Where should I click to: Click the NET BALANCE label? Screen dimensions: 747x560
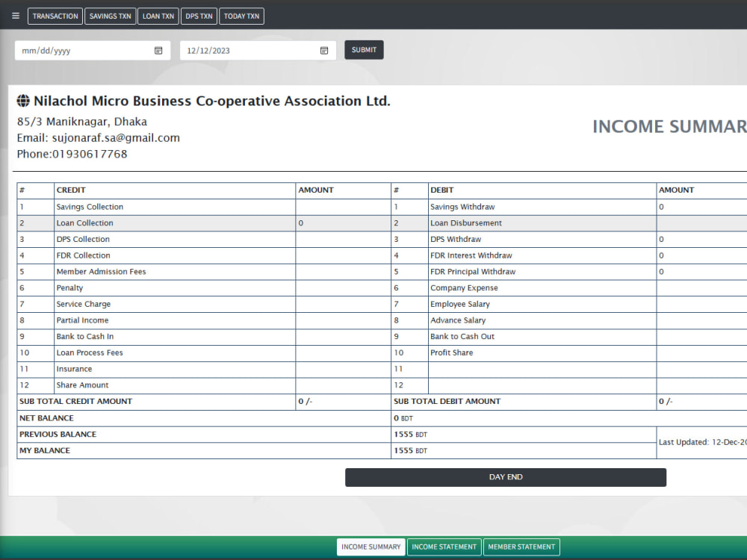pyautogui.click(x=46, y=418)
